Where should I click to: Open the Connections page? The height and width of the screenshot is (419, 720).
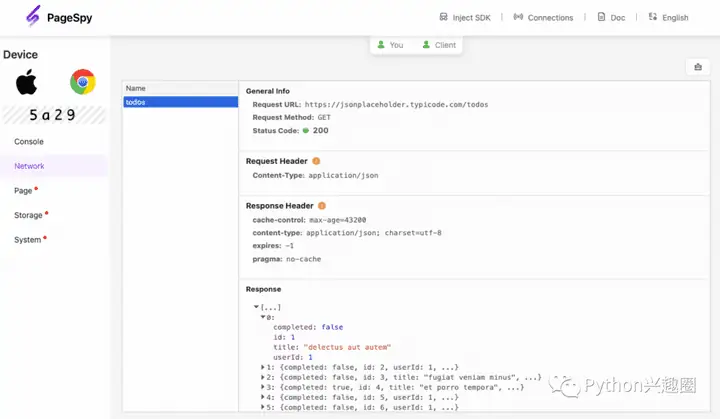pyautogui.click(x=543, y=17)
